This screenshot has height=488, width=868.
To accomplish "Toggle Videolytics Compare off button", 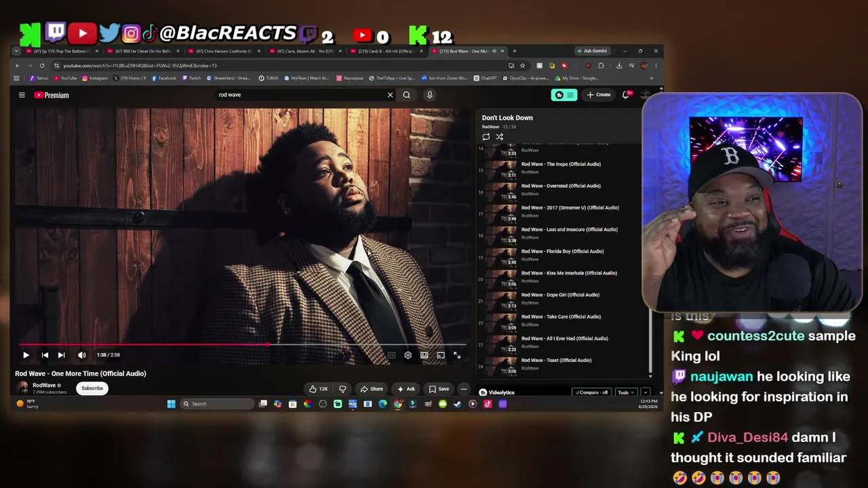I will point(591,392).
